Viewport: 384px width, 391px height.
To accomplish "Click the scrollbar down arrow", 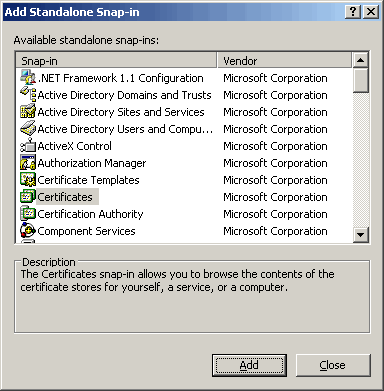I will [x=360, y=234].
